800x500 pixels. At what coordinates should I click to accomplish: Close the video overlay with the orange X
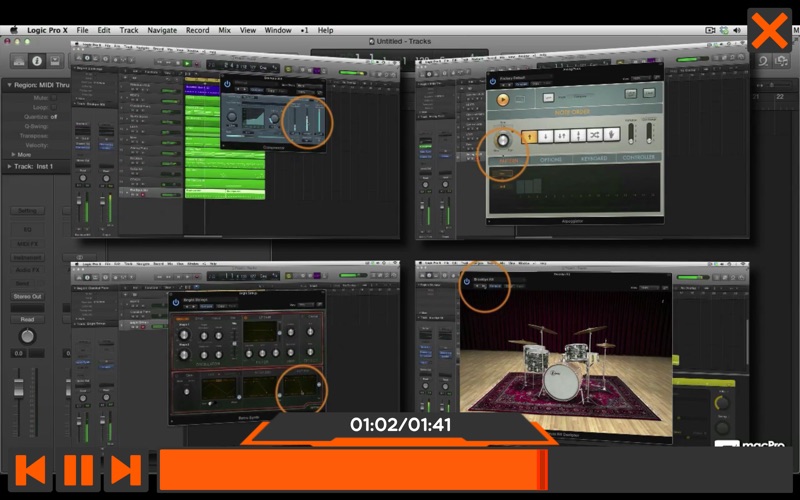coord(769,31)
